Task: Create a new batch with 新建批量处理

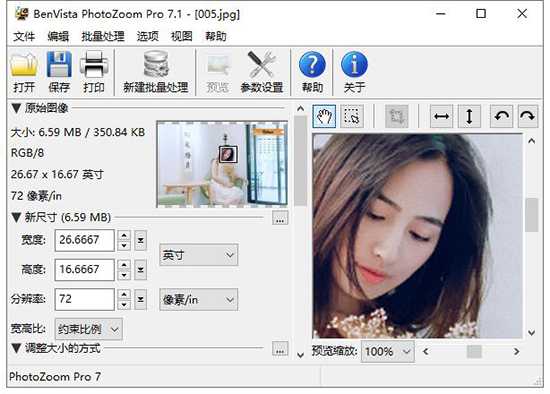Action: [156, 72]
